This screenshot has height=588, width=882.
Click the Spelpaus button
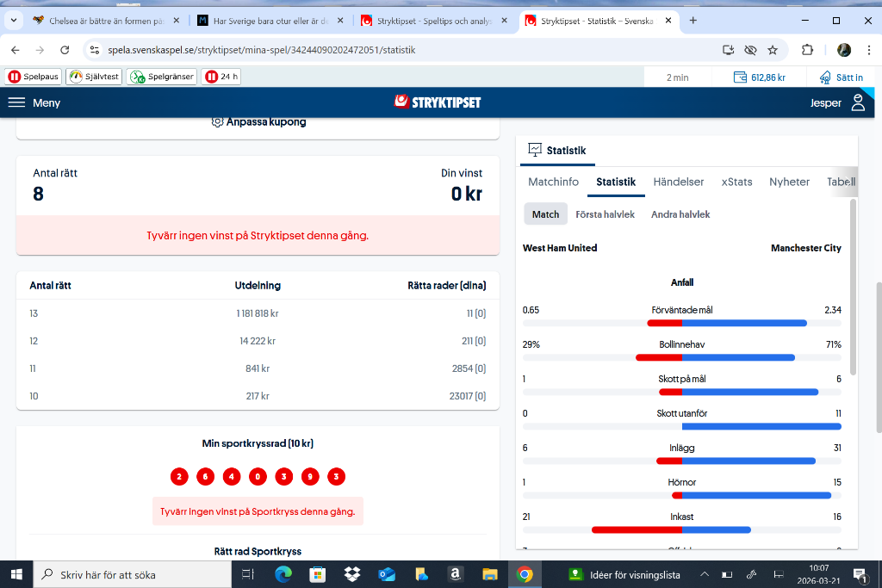click(x=34, y=77)
